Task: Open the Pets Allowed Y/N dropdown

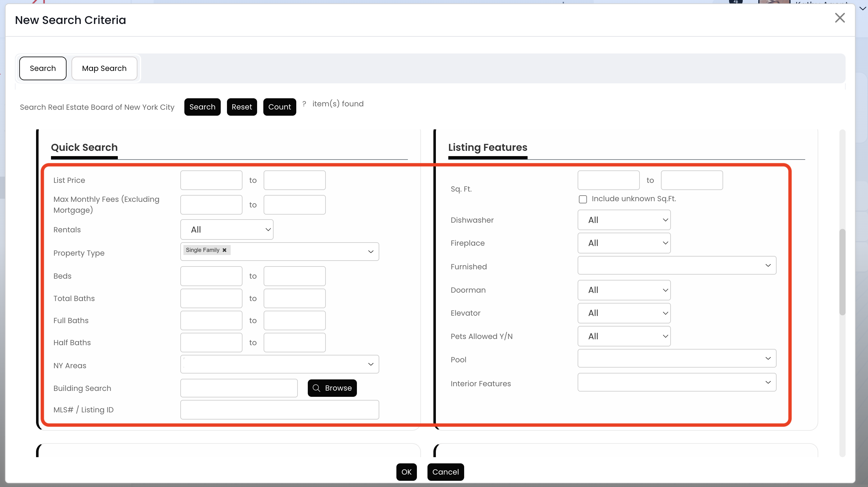Action: [624, 336]
